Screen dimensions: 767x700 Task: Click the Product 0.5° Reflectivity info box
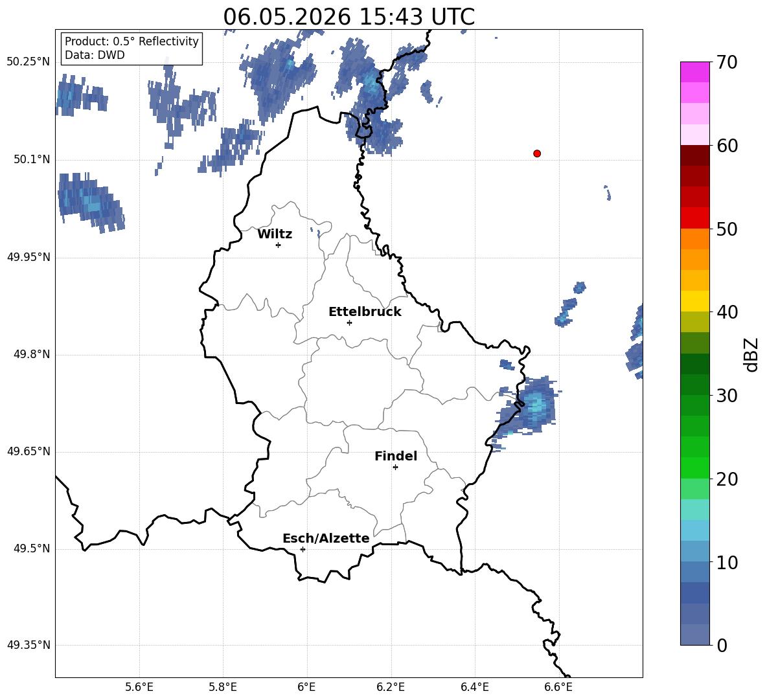click(131, 48)
